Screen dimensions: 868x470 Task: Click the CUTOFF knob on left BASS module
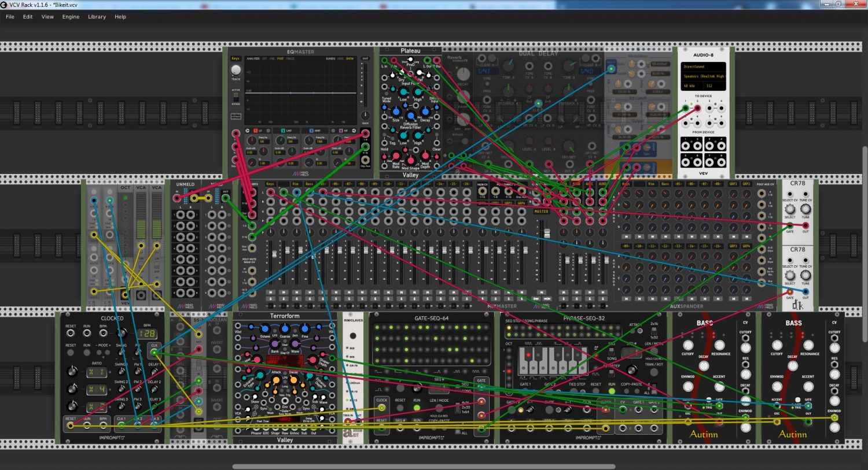(688, 345)
